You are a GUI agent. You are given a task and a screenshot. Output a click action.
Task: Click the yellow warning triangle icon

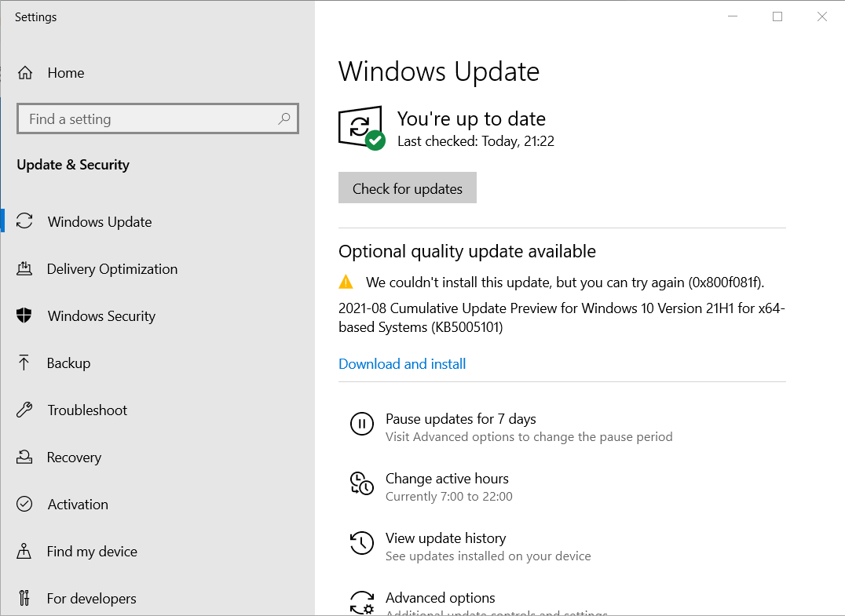click(346, 282)
